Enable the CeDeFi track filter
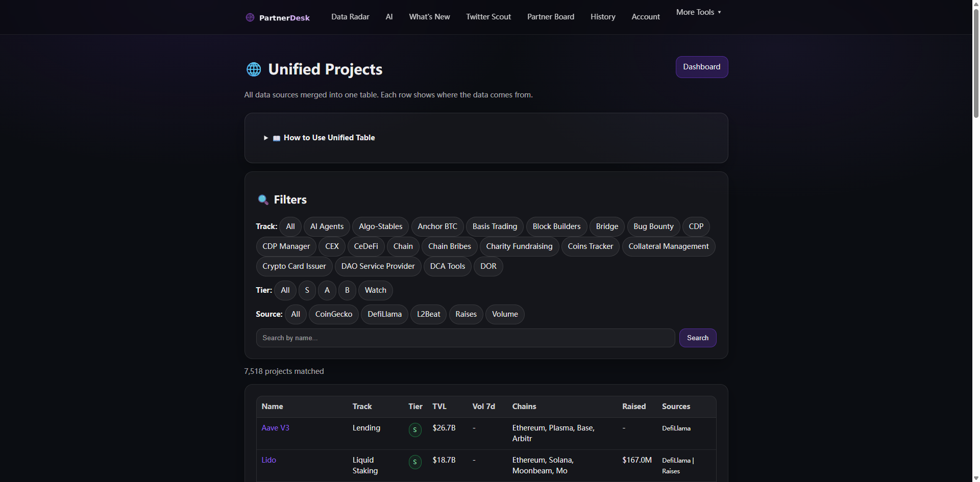The width and height of the screenshot is (980, 482). 365,246
